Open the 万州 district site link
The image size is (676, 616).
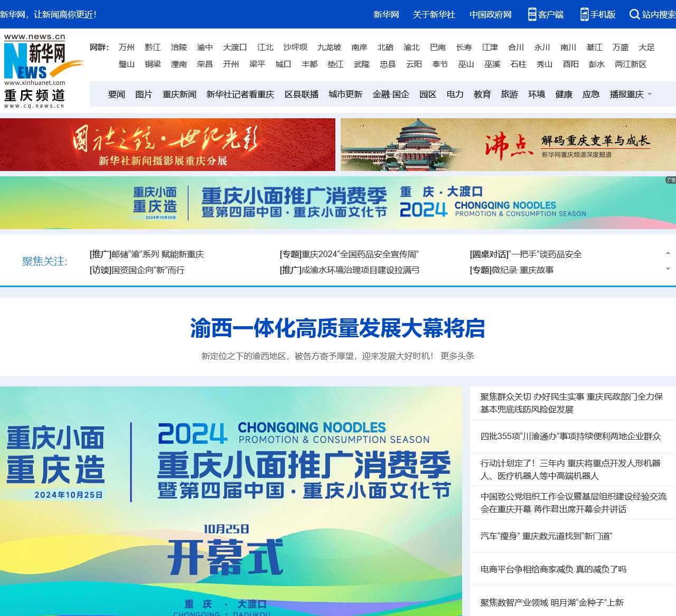click(x=127, y=48)
